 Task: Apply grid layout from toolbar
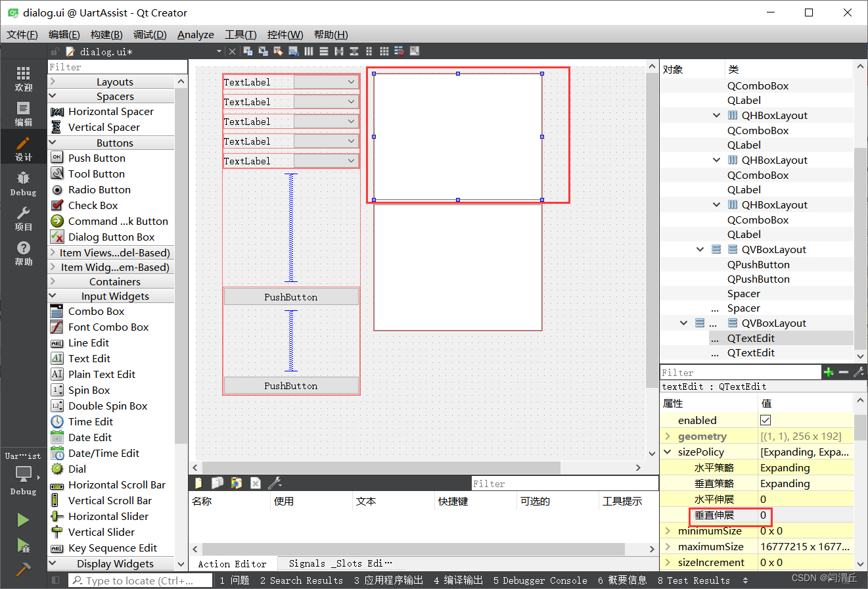point(384,51)
